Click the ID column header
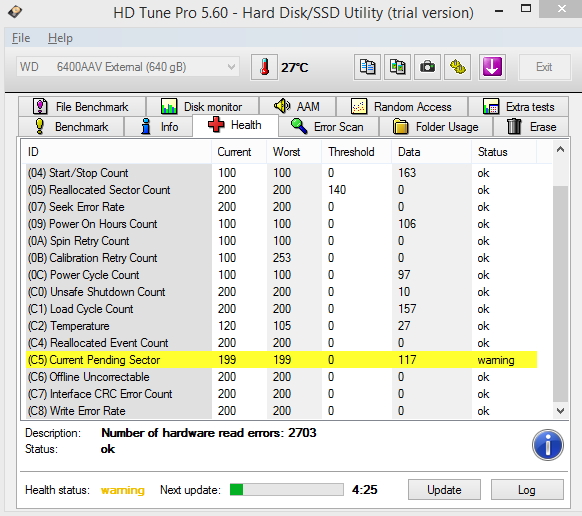Viewport: 582px width, 516px height. [x=117, y=152]
